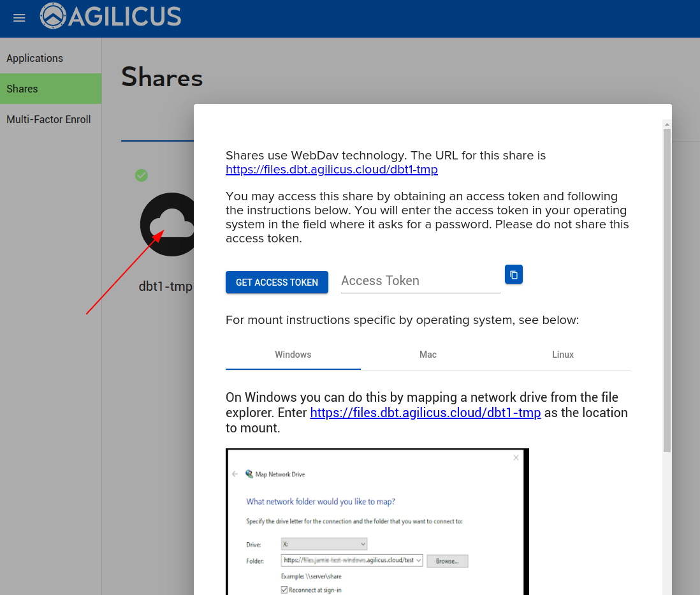Open the share URL link under WebDav text
This screenshot has width=700, height=595.
point(332,170)
